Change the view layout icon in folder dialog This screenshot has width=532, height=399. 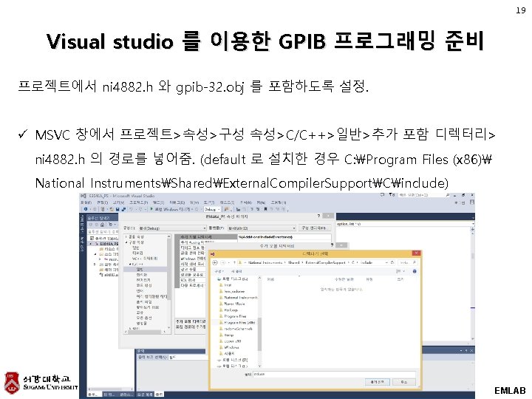(399, 271)
